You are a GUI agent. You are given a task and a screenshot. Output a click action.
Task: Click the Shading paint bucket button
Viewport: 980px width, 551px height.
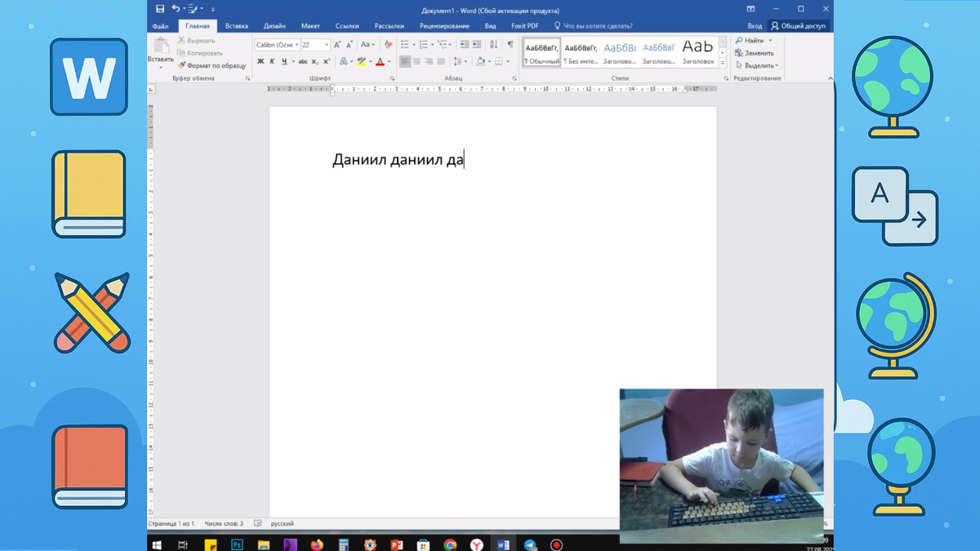(480, 61)
